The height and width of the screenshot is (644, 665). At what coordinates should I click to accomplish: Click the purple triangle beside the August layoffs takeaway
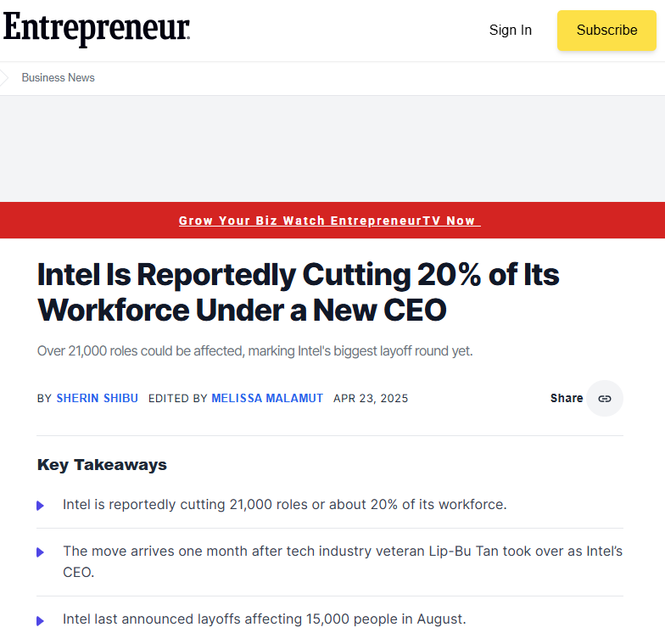coord(41,621)
